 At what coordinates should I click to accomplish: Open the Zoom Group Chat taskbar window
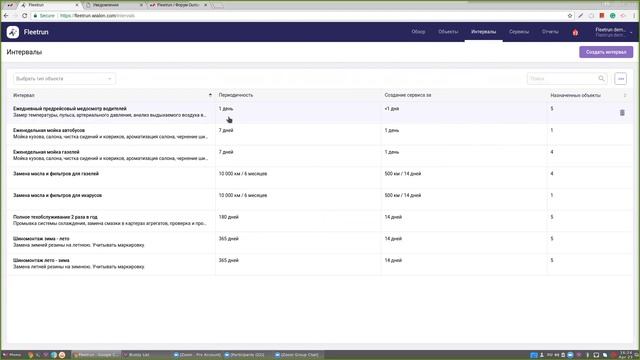[297, 355]
